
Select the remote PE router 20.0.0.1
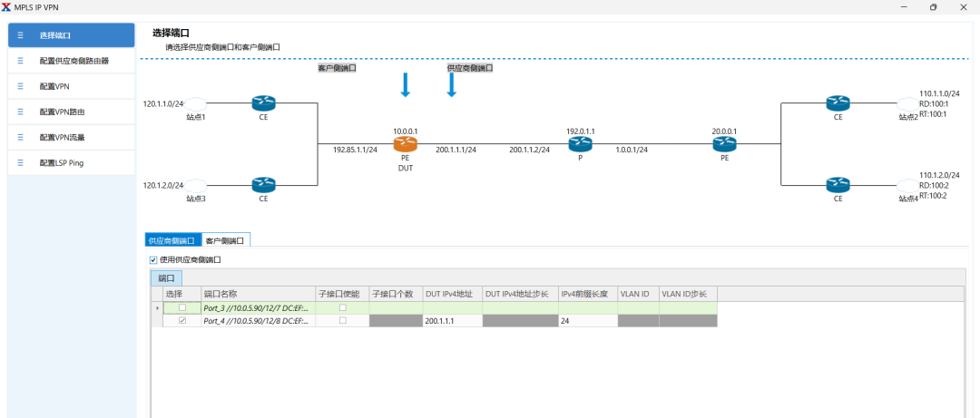click(x=724, y=145)
